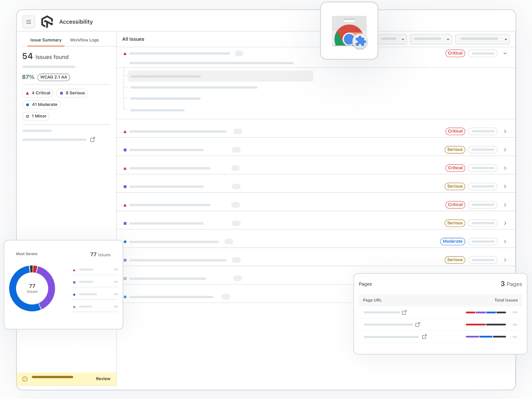Toggle the 8 Serious severity filter

tap(72, 93)
